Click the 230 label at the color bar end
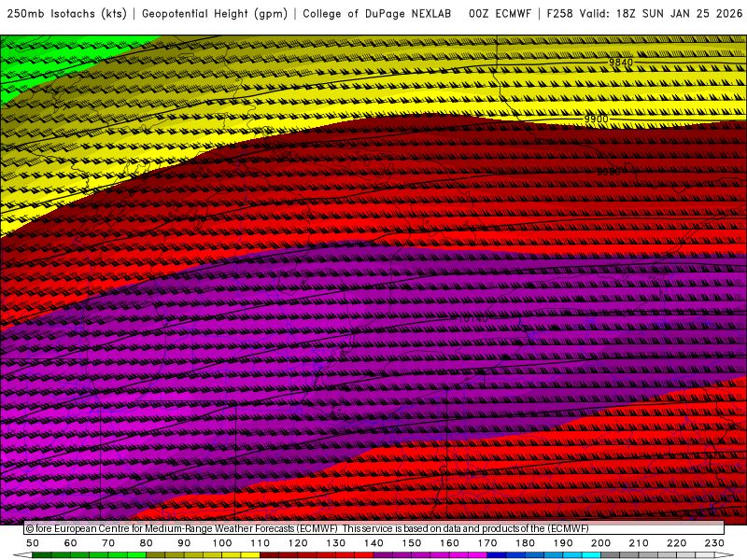The image size is (747, 560). coord(714,543)
